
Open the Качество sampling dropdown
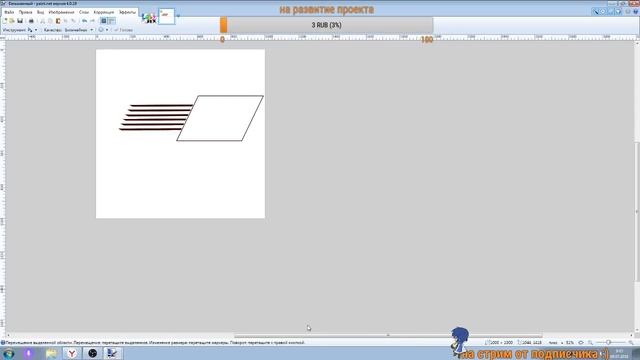click(x=79, y=30)
